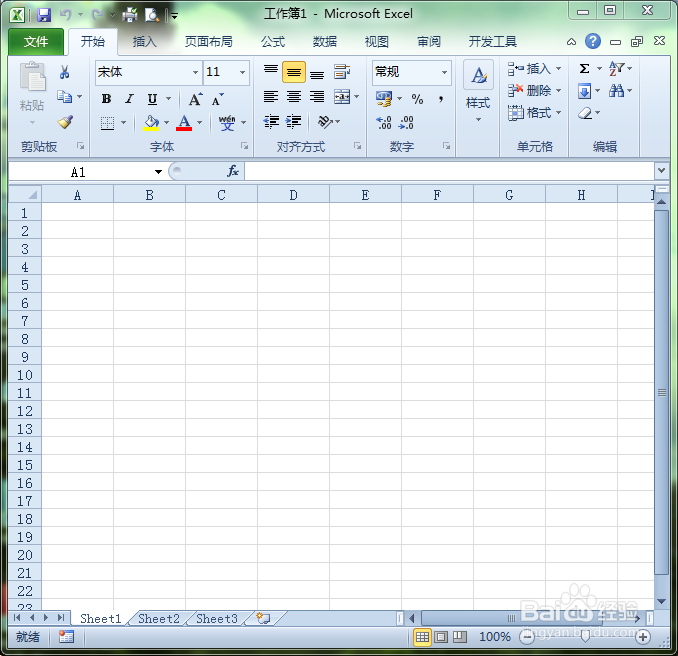The image size is (678, 656).
Task: Expand the borders dropdown arrow
Action: coord(123,122)
